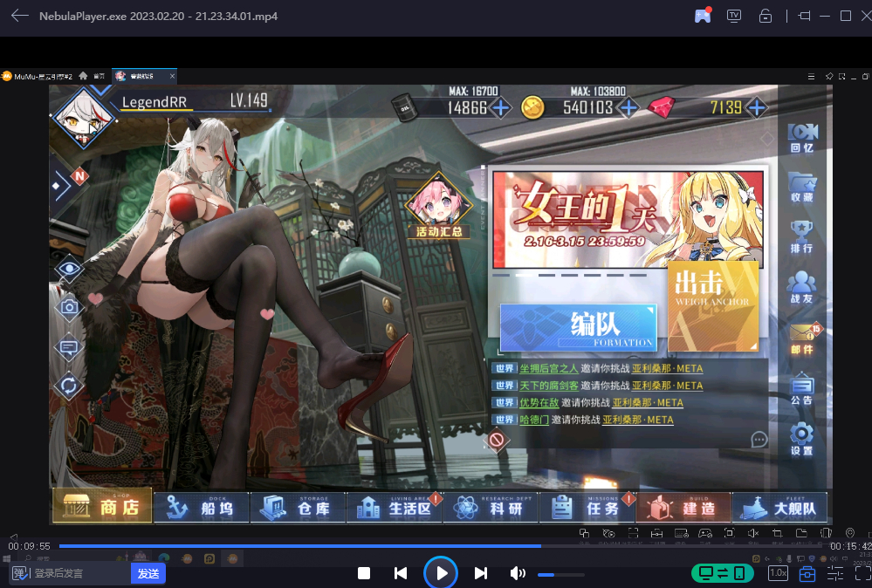Screen dimensions: 872x588
Task: Open the 任务 missions menu
Action: tap(587, 508)
